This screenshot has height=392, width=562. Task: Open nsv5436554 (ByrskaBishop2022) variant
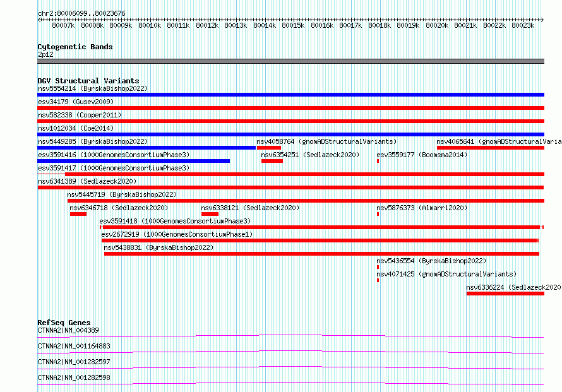point(431,261)
